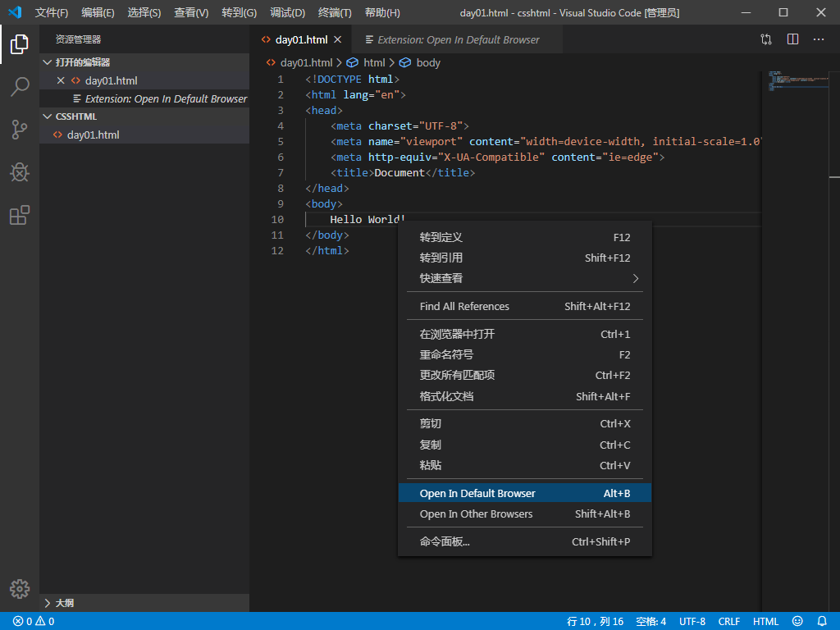This screenshot has width=840, height=630.
Task: Click the editor vertical scrollbar
Action: (x=834, y=340)
